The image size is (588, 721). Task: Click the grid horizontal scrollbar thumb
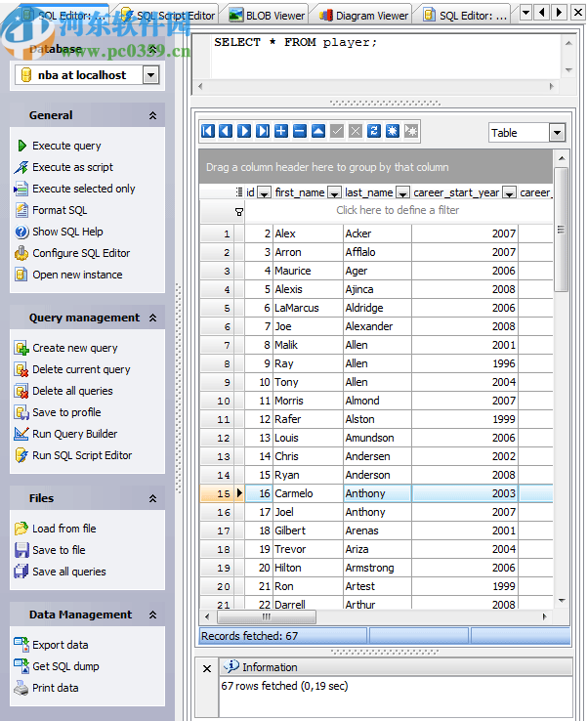(267, 616)
